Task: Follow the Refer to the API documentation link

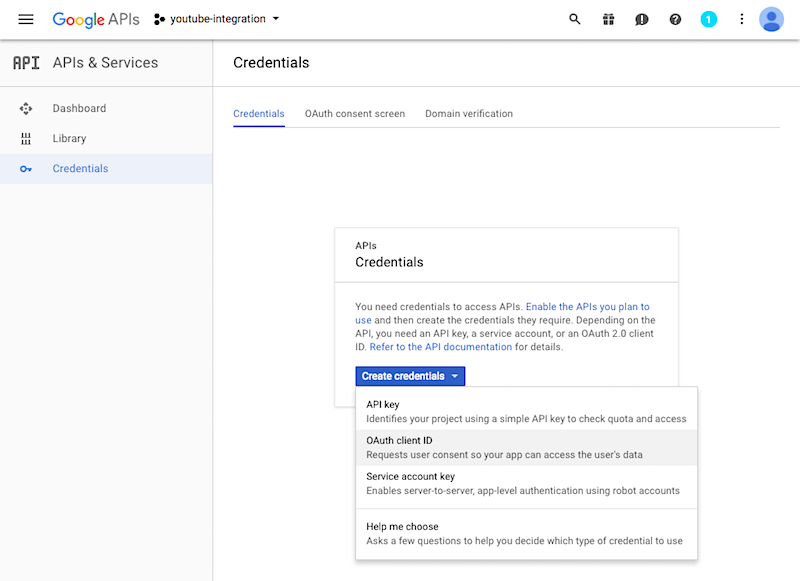Action: click(441, 347)
